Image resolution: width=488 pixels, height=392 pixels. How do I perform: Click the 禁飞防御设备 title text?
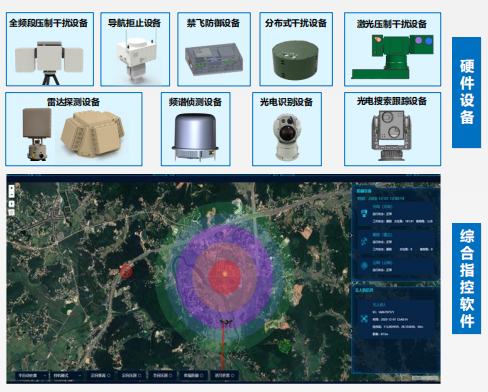coord(213,23)
